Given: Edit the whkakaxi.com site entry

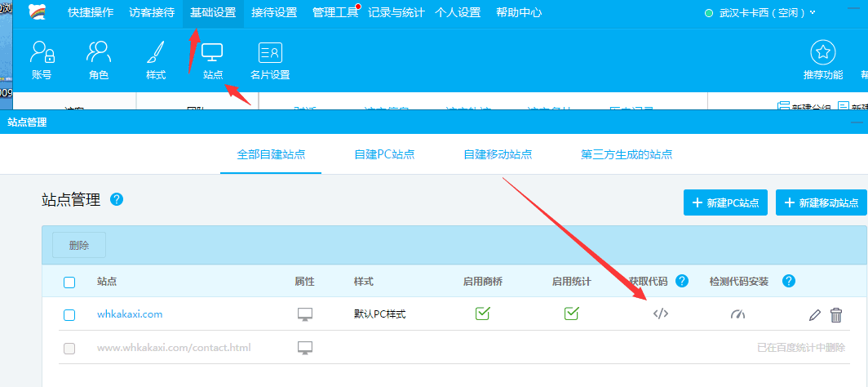Looking at the screenshot, I should tap(814, 315).
